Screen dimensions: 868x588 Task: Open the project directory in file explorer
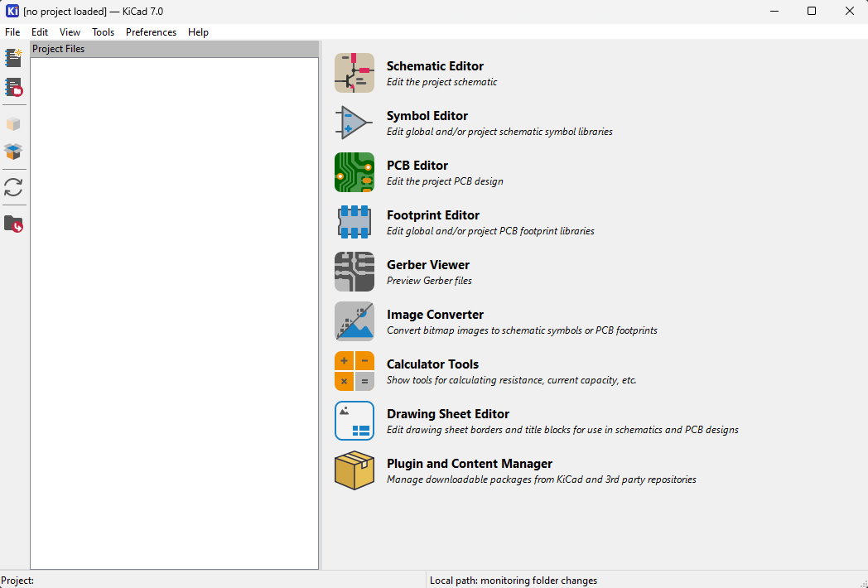[x=13, y=224]
